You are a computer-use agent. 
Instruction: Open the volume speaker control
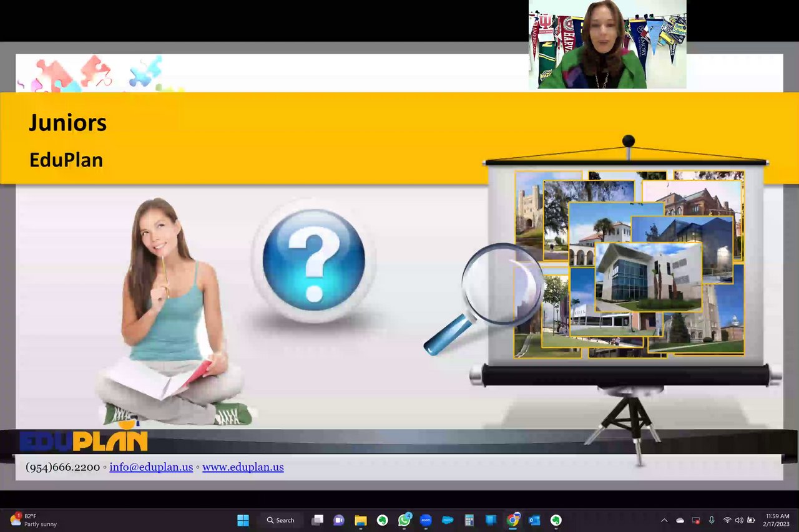click(739, 520)
